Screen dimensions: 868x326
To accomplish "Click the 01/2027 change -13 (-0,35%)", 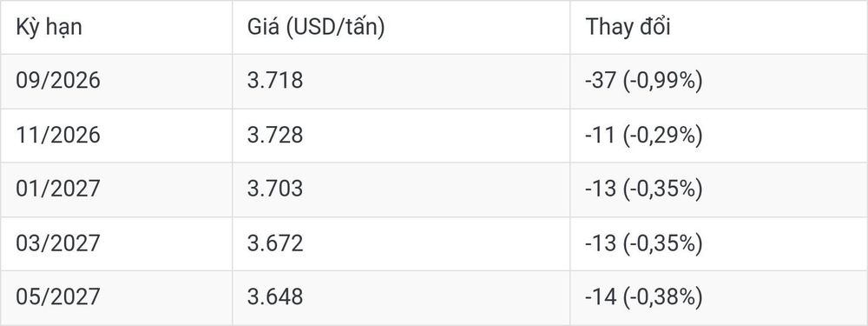I will 644,189.
